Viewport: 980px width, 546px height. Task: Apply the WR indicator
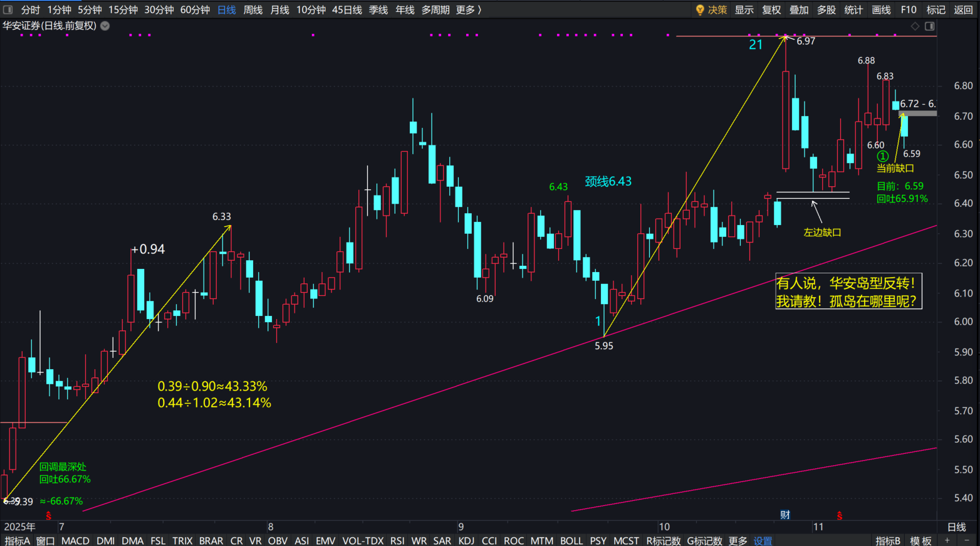click(x=419, y=540)
